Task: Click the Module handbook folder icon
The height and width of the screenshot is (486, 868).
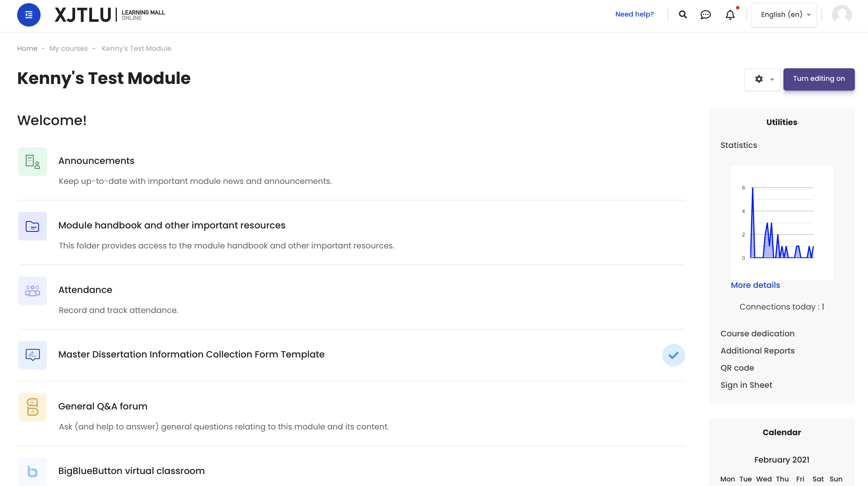Action: (32, 226)
